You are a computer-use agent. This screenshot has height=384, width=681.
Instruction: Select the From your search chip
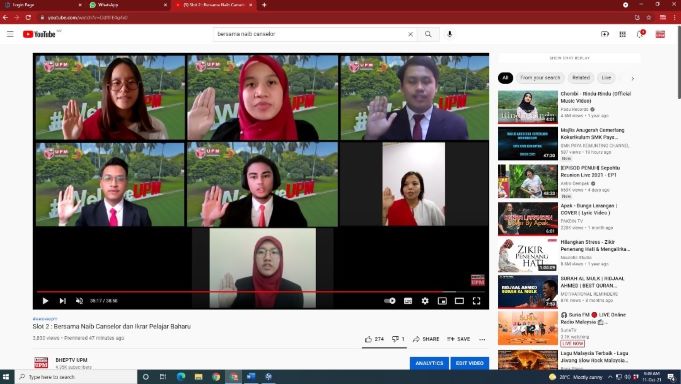pyautogui.click(x=540, y=78)
